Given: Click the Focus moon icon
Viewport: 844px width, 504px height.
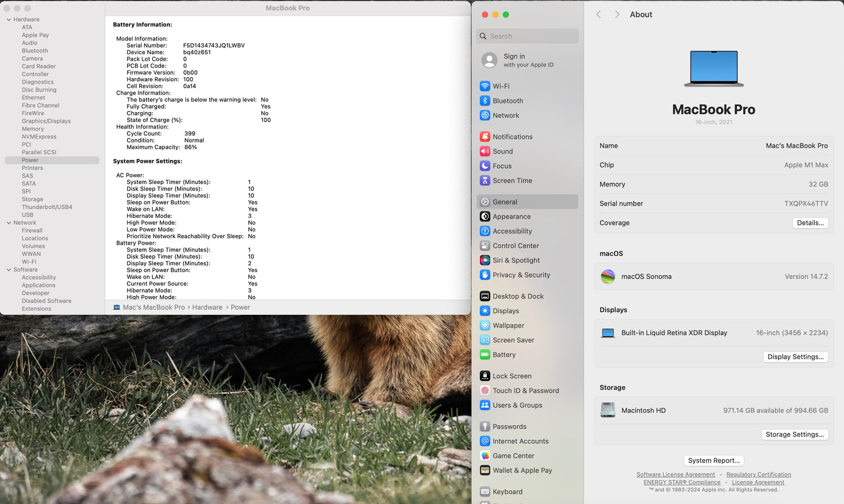Looking at the screenshot, I should pyautogui.click(x=485, y=166).
